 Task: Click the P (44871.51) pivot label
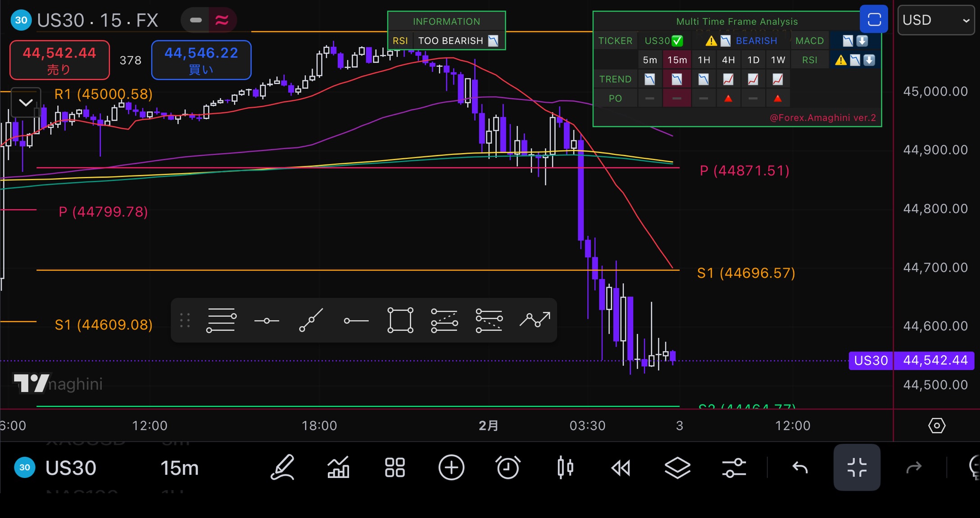pos(744,171)
